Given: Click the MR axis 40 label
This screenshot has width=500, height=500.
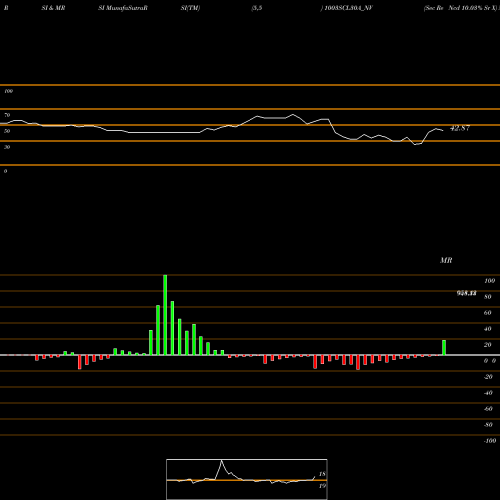Looking at the screenshot, I should pyautogui.click(x=488, y=329).
